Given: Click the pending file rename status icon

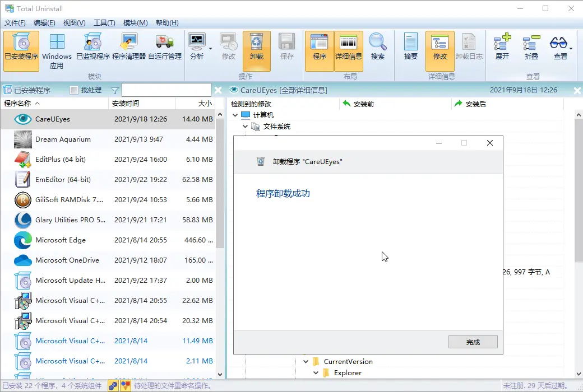Looking at the screenshot, I should point(126,386).
